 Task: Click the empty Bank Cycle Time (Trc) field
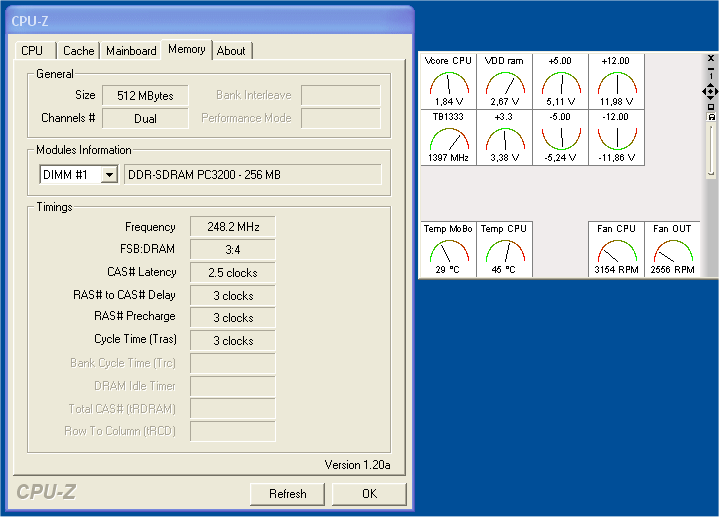pyautogui.click(x=233, y=363)
